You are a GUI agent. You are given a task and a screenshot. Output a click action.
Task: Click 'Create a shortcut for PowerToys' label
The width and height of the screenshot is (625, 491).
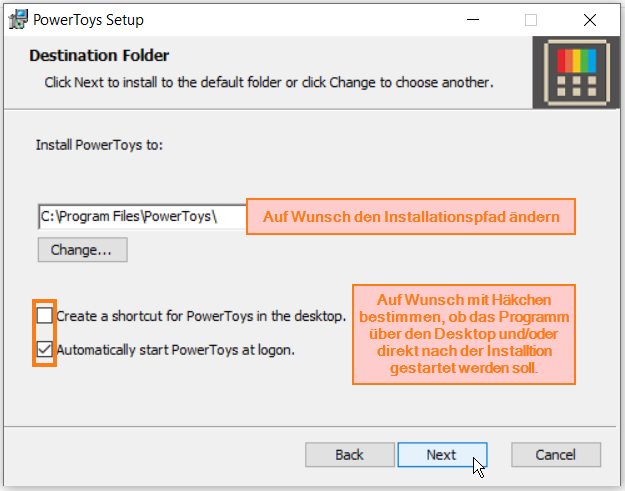[201, 316]
